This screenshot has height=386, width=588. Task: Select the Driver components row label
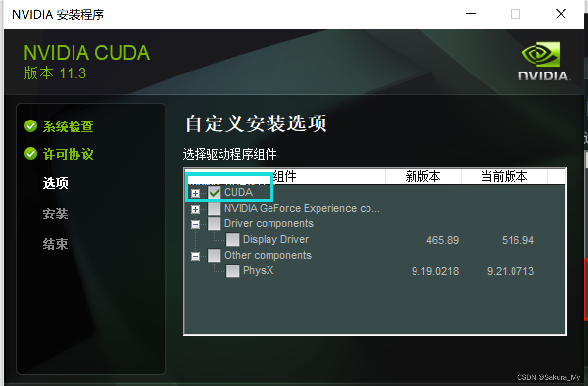[x=269, y=224]
